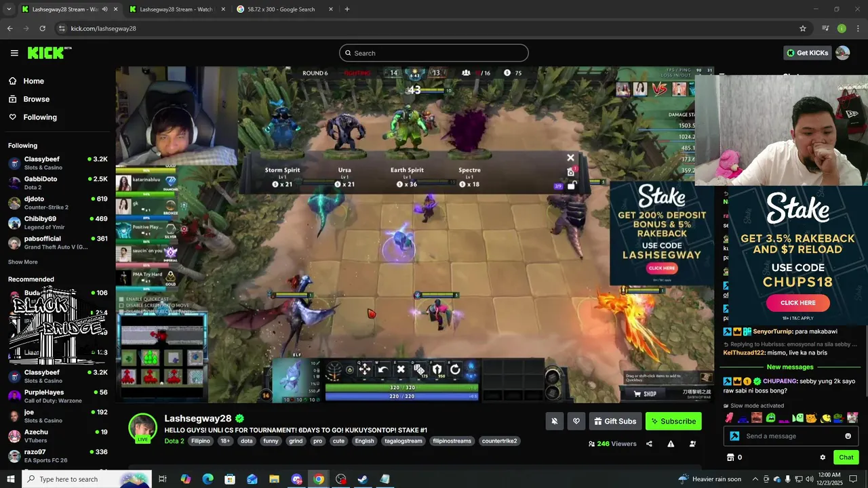This screenshot has height=488, width=868.
Task: Open the tab search dropdown arrow
Action: pyautogui.click(x=9, y=9)
